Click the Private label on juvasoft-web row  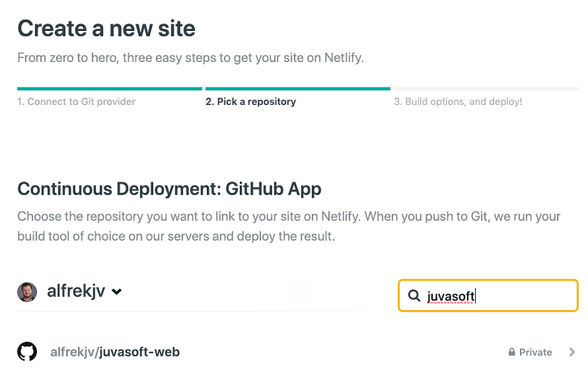(536, 352)
